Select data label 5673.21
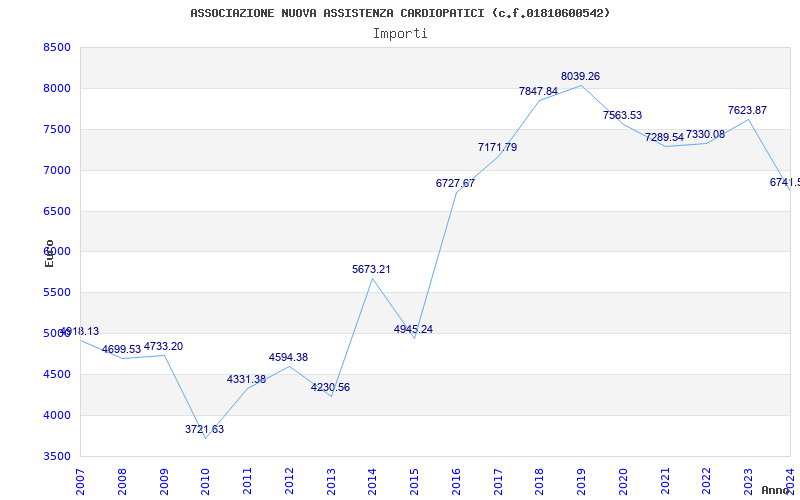This screenshot has height=500, width=800. [371, 269]
